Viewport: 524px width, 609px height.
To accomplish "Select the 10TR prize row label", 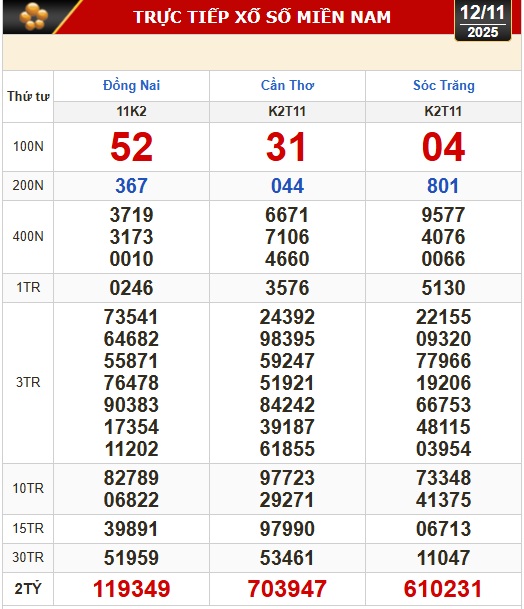I will pyautogui.click(x=28, y=488).
